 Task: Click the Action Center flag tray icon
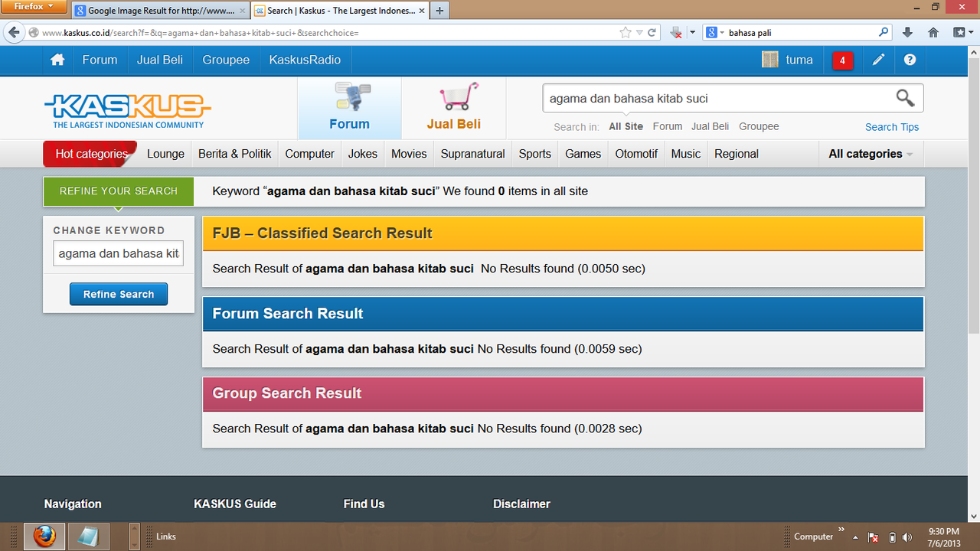point(872,537)
